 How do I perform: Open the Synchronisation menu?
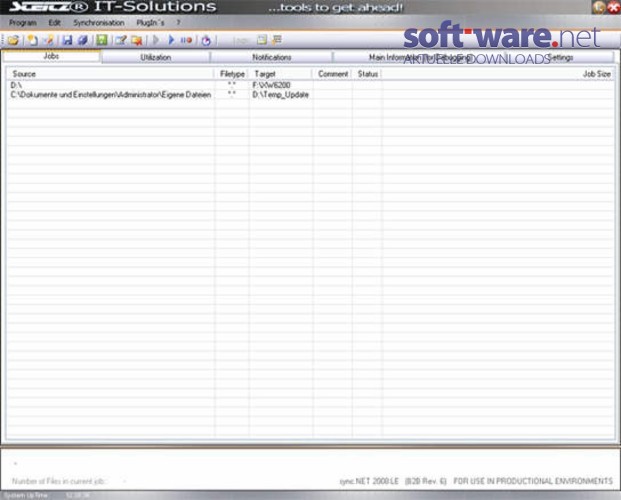coord(99,23)
